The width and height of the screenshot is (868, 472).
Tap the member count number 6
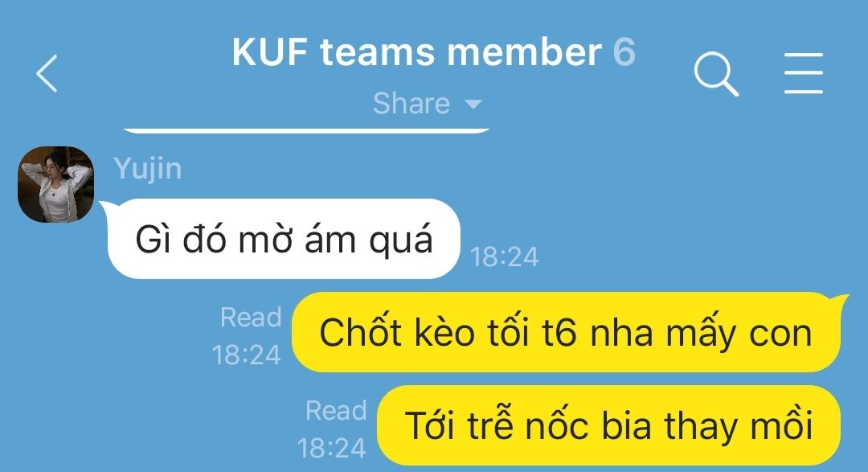coord(624,52)
